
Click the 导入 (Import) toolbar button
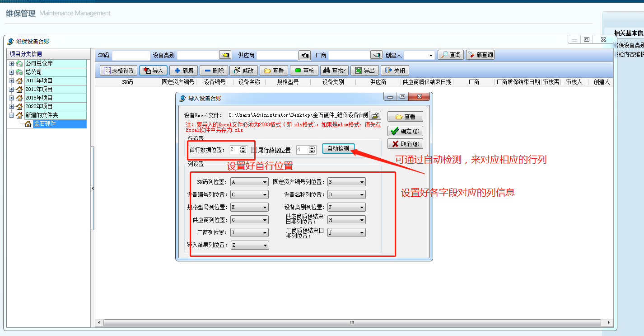(154, 71)
